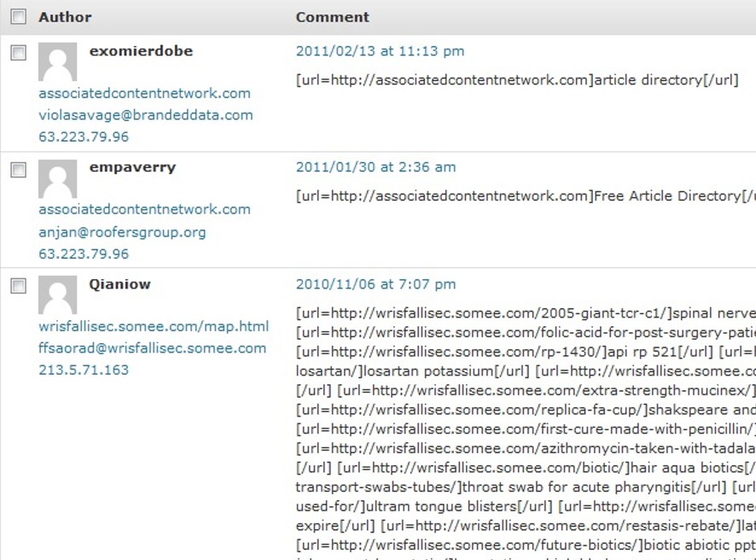756x560 pixels.
Task: Open the 2011/01/30 at 2:36 am permalink
Action: click(x=375, y=167)
